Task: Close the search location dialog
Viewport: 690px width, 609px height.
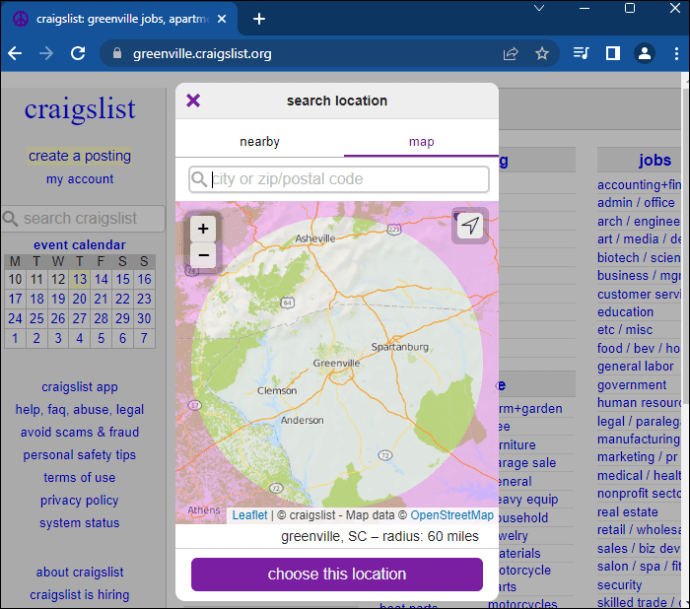Action: 194,100
